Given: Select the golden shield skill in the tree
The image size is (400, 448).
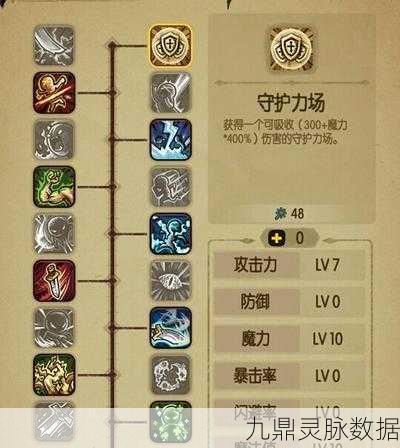Looking at the screenshot, I should [x=170, y=46].
